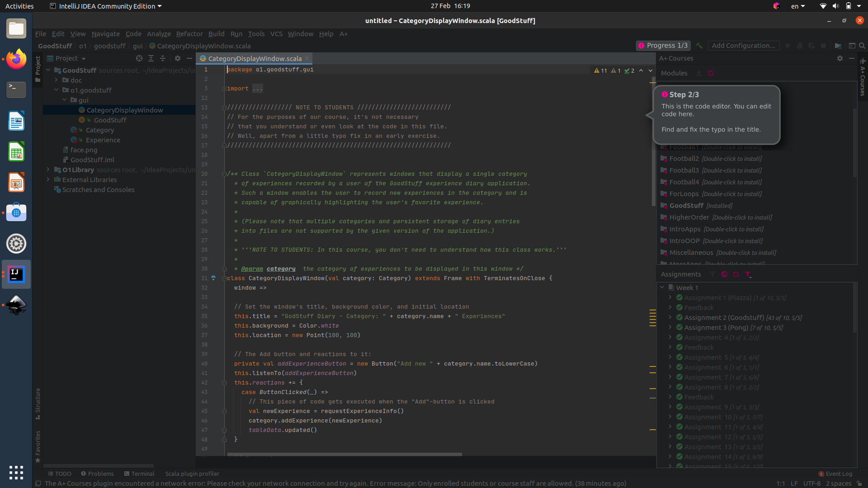This screenshot has height=488, width=868.
Task: Open the Refactor menu
Action: click(189, 34)
